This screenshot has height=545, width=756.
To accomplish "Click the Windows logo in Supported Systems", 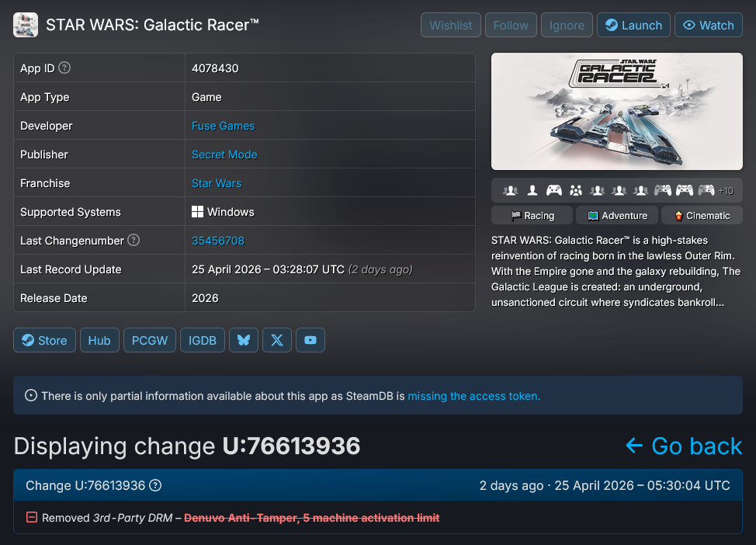I will click(197, 212).
